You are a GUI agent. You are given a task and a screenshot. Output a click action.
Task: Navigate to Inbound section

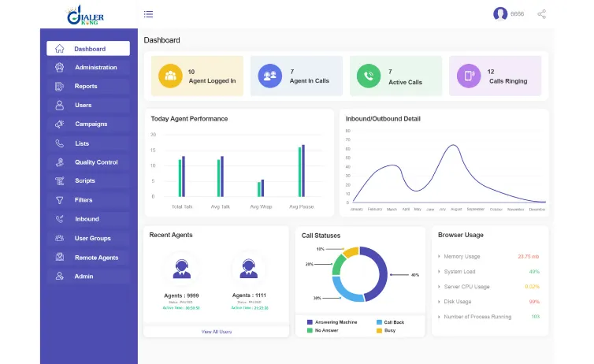(x=88, y=219)
